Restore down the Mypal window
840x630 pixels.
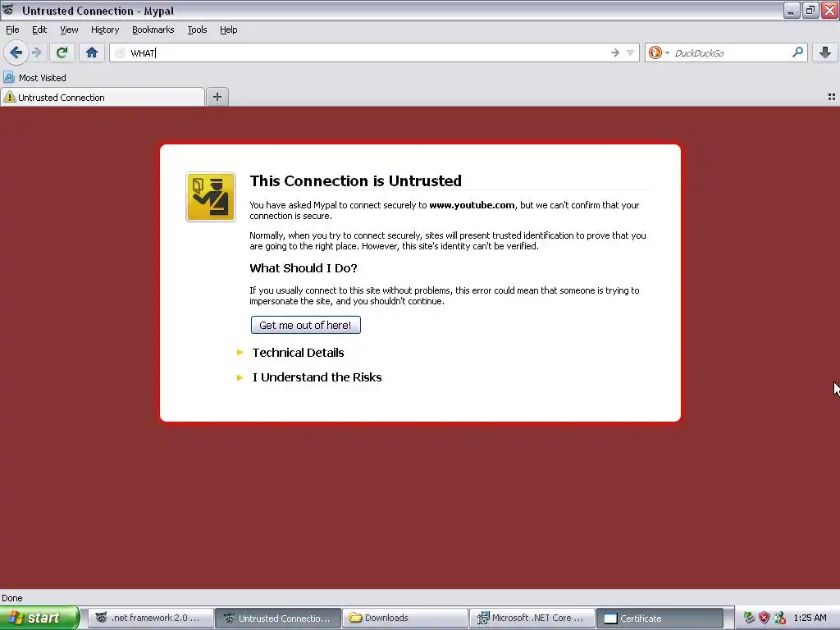pyautogui.click(x=810, y=10)
